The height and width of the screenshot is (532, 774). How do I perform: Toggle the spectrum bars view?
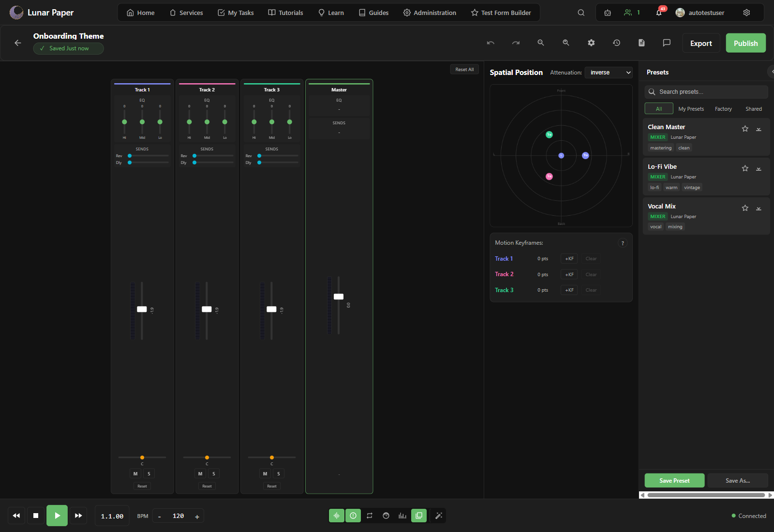tap(402, 516)
